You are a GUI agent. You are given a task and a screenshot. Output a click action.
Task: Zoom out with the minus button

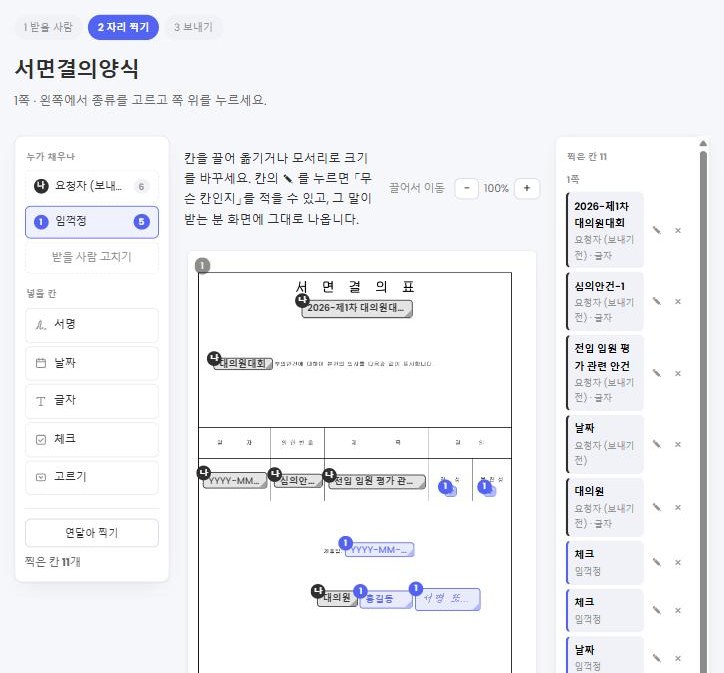467,188
